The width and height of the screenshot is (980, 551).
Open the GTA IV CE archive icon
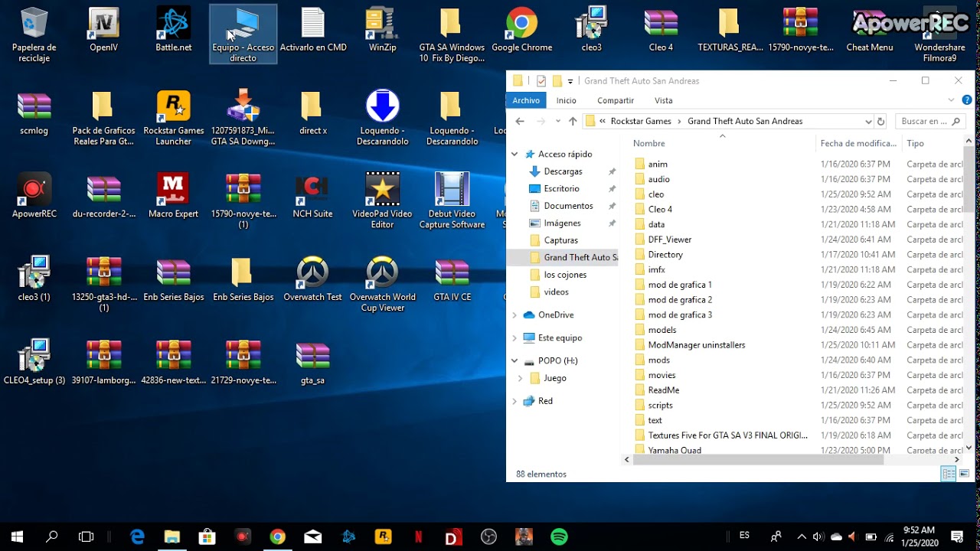coord(452,280)
